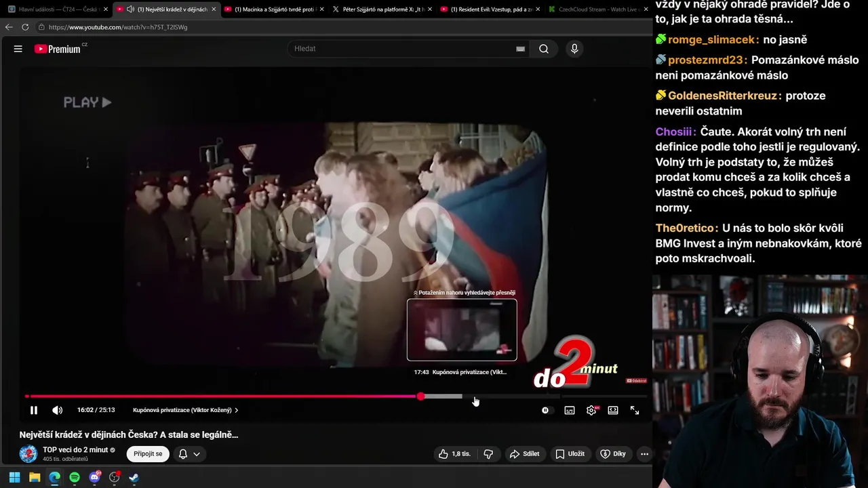
Task: Switch to Péter Szijjártó na platformě X tab
Action: click(383, 9)
